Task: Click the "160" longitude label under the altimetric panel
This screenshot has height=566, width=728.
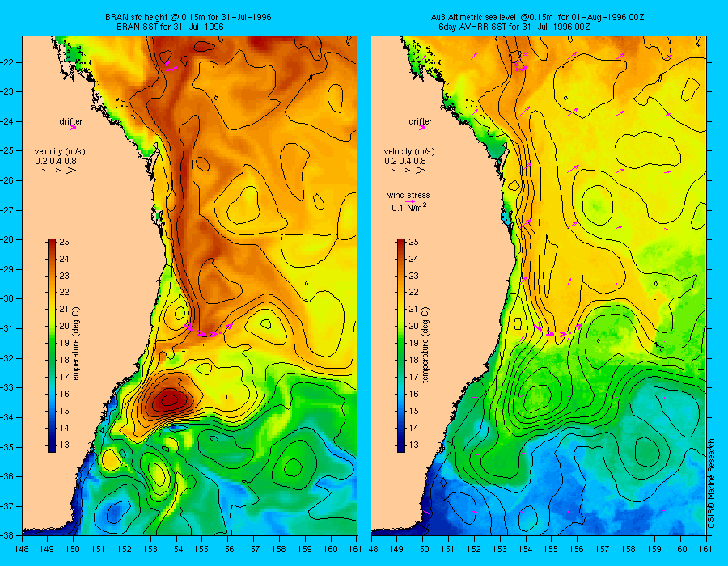Action: tap(679, 549)
